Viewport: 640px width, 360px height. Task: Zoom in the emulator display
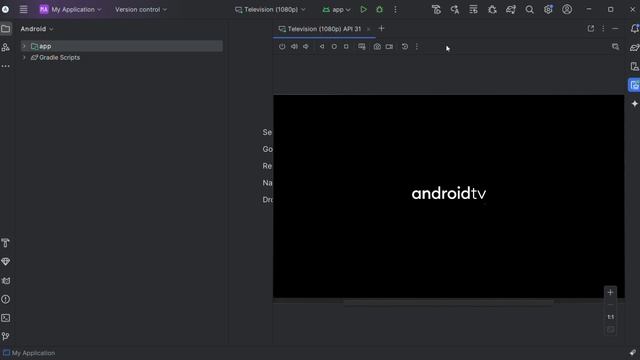[610, 292]
